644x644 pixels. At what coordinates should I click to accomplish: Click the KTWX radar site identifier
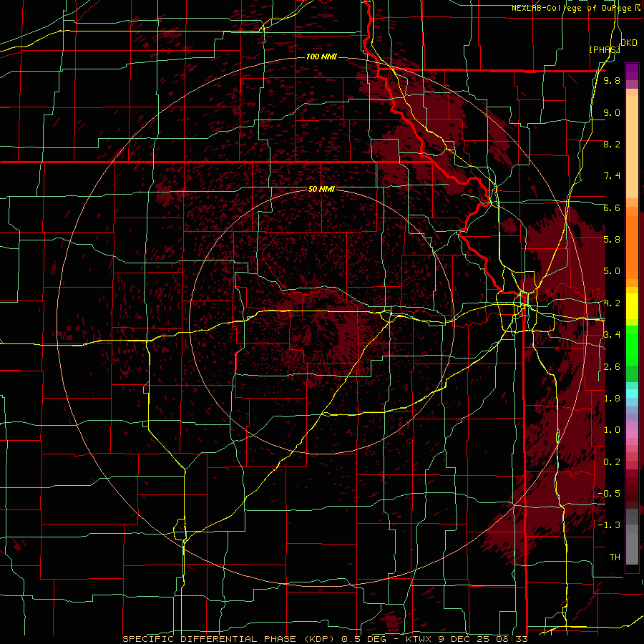click(419, 639)
